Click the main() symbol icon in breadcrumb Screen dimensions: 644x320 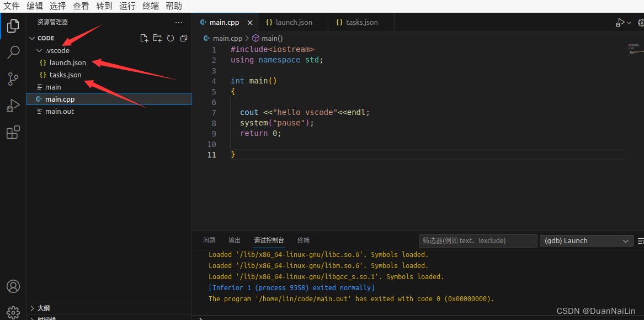click(256, 38)
